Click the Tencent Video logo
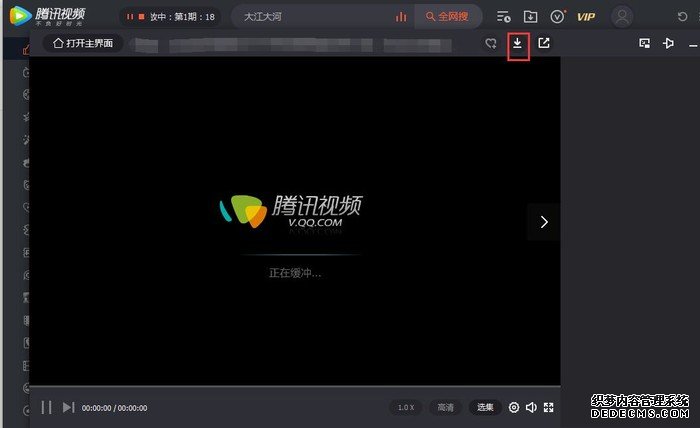700x428 pixels. pyautogui.click(x=48, y=16)
